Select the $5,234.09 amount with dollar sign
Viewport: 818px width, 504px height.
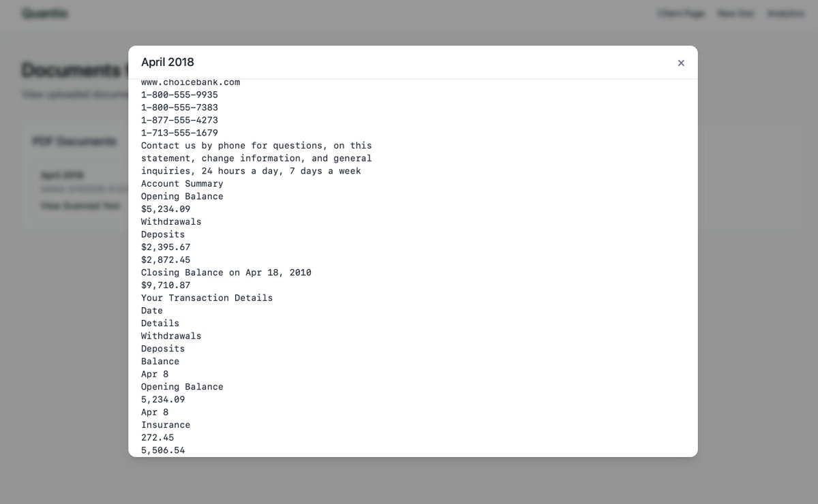click(166, 209)
